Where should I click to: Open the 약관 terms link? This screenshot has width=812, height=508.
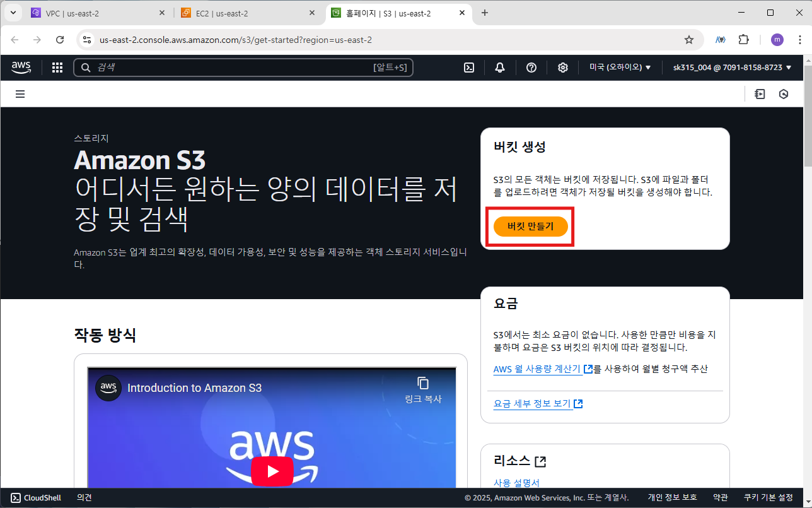(721, 498)
